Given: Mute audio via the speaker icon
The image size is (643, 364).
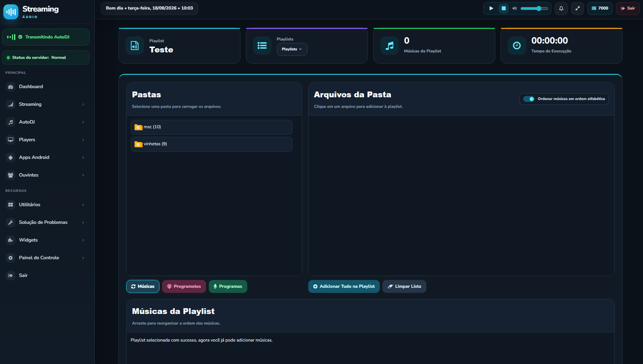Looking at the screenshot, I should tap(515, 8).
